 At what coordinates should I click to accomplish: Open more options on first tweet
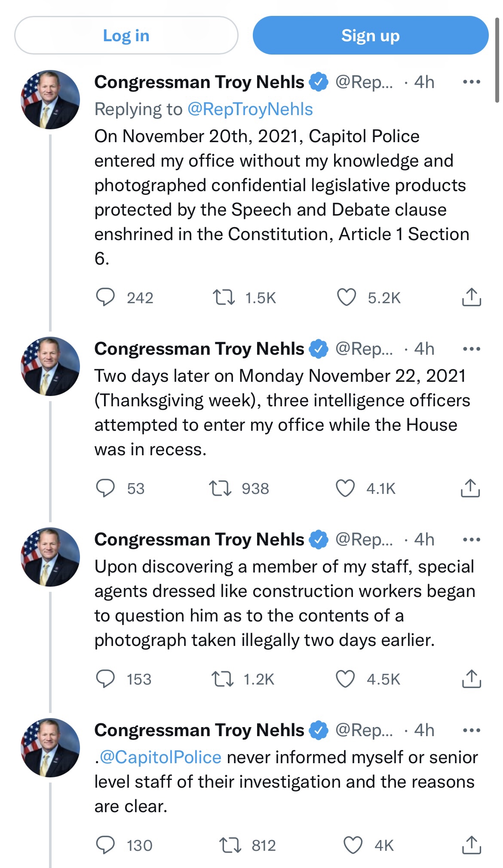coord(472,82)
